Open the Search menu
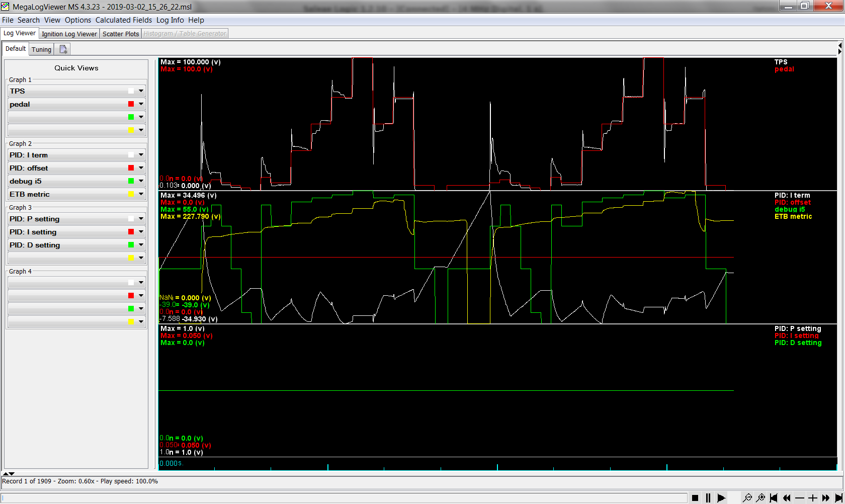The width and height of the screenshot is (845, 504). click(29, 20)
